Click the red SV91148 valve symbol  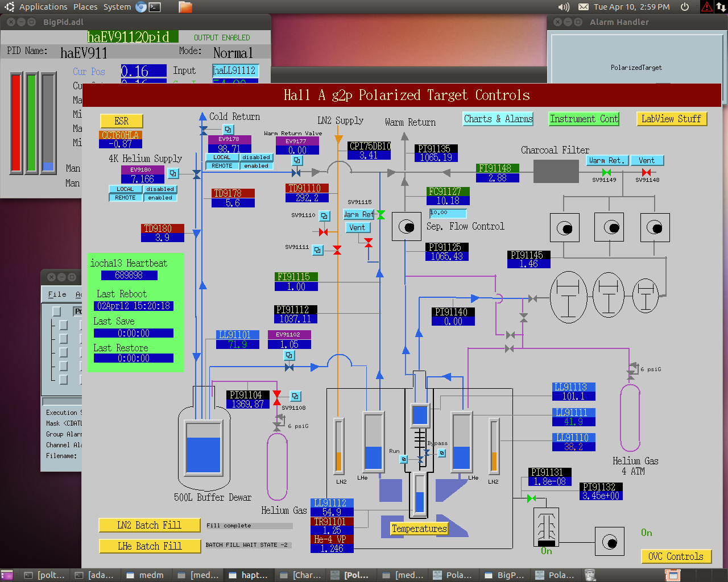click(646, 172)
